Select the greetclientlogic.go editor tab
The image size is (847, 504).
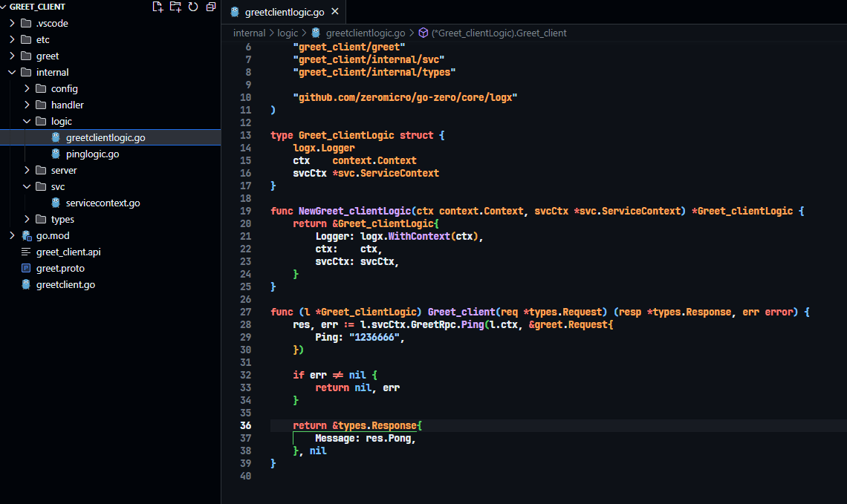tap(285, 12)
